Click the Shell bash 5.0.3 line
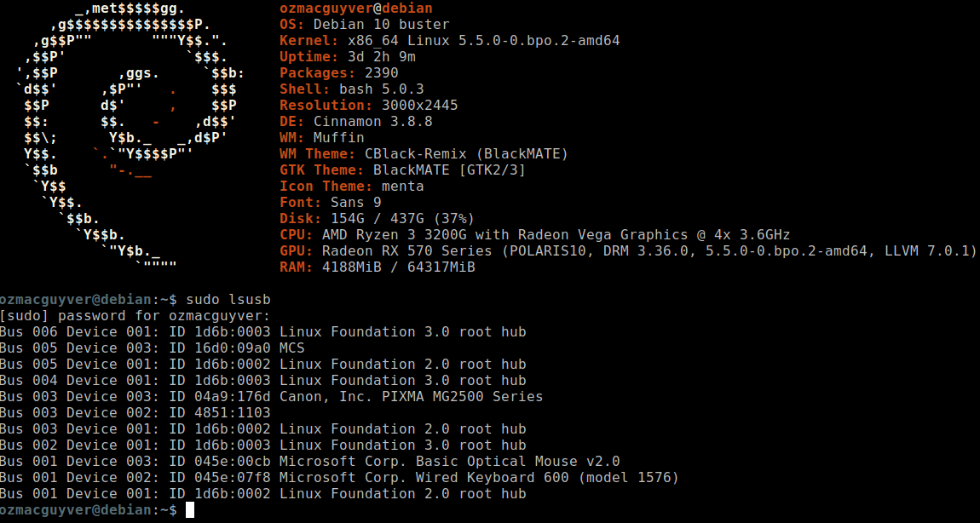Viewport: 980px width, 523px height. pos(351,89)
